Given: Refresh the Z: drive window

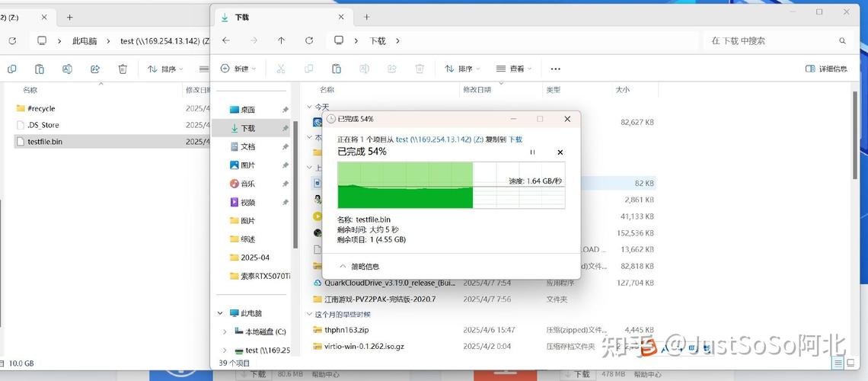Looking at the screenshot, I should [12, 40].
